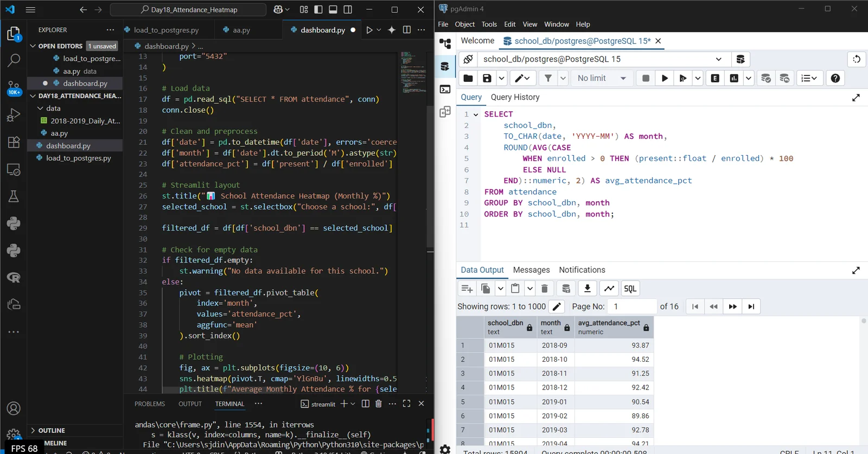Open Run and Debug view in VS Code
868x454 pixels.
(x=14, y=115)
